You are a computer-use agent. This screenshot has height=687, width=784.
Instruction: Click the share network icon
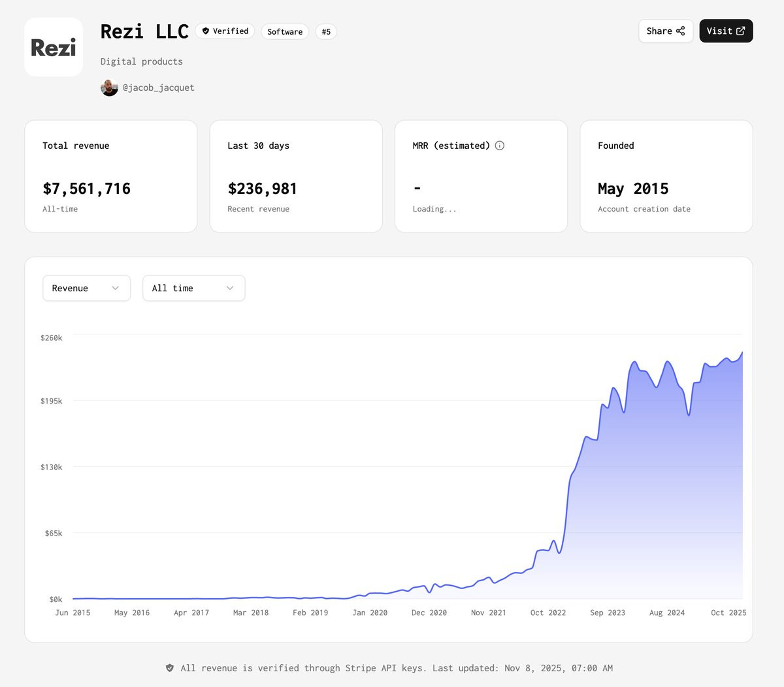click(681, 31)
